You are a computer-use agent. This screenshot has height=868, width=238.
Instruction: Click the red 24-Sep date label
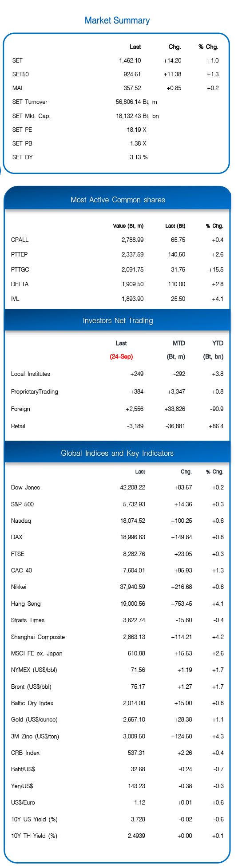coord(121,356)
